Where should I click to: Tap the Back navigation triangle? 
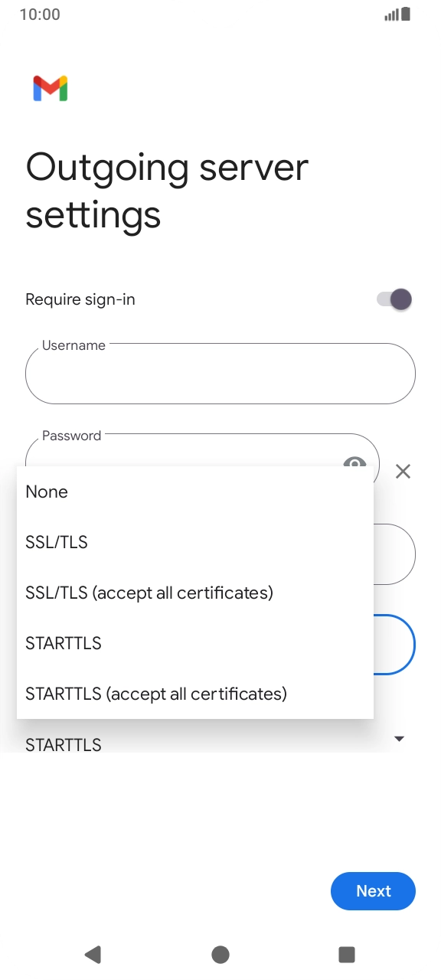click(x=93, y=954)
